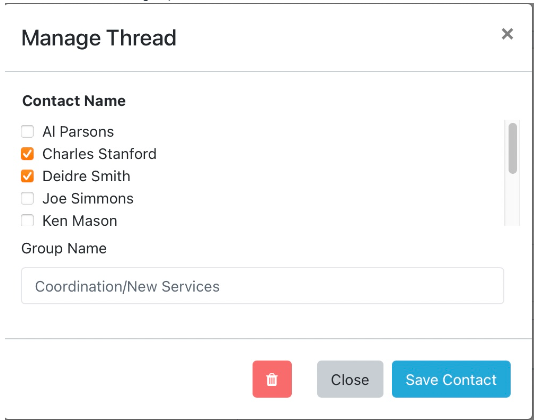Click the Group Name field label
Image resolution: width=534 pixels, height=420 pixels.
coord(64,248)
